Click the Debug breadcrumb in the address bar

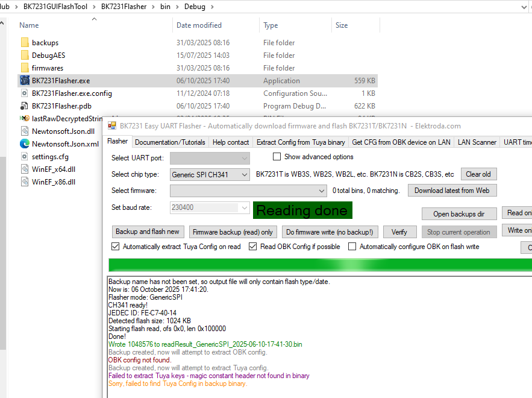195,7
